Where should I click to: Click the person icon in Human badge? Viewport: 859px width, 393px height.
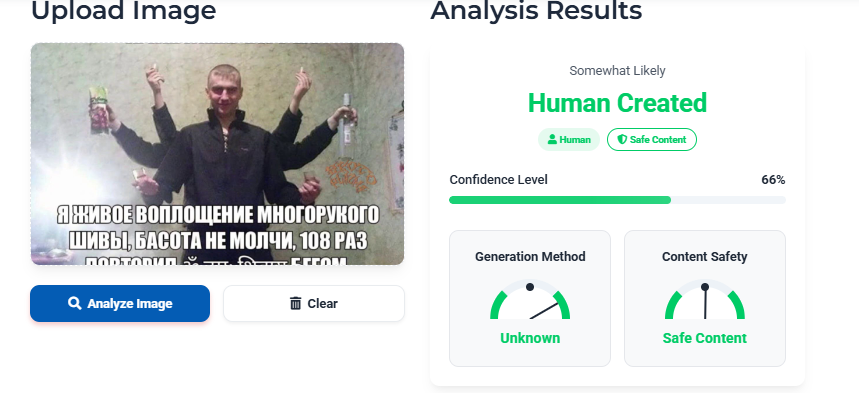pos(552,140)
